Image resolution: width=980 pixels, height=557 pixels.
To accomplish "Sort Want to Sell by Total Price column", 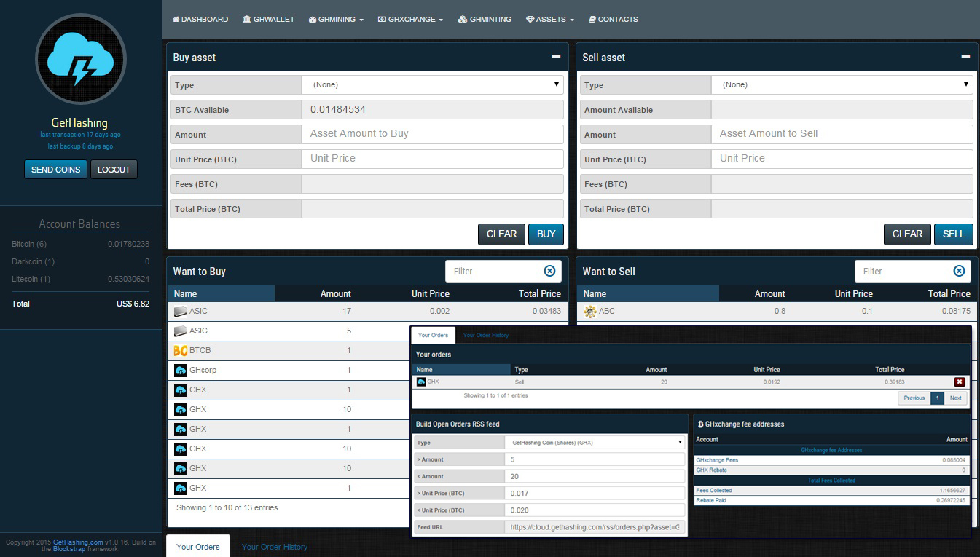I will [x=949, y=293].
